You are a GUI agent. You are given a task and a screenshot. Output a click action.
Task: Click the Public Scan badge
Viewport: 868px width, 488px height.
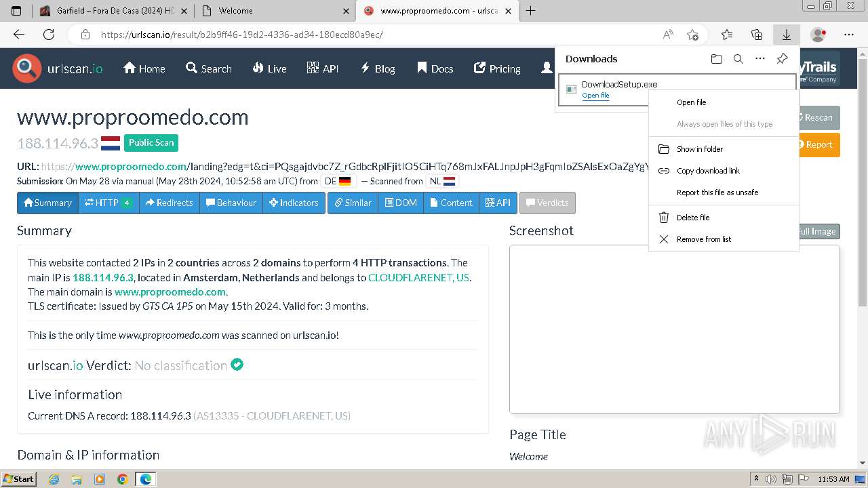coord(151,142)
